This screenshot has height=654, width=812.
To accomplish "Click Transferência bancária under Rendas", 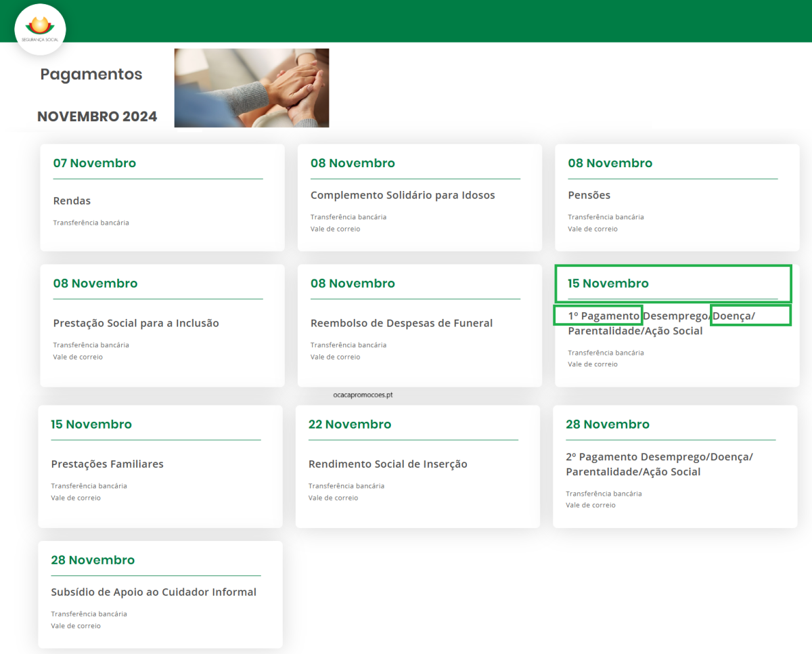I will [x=91, y=223].
